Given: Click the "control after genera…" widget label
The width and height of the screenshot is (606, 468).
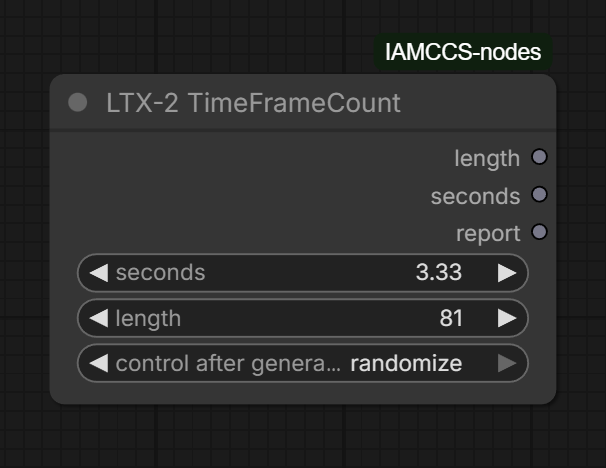Looking at the screenshot, I should coord(228,363).
